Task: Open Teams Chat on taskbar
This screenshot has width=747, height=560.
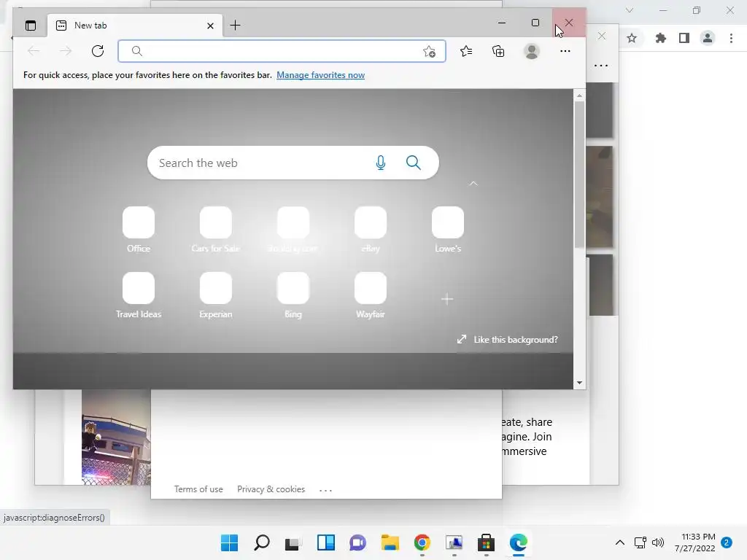Action: pos(357,542)
